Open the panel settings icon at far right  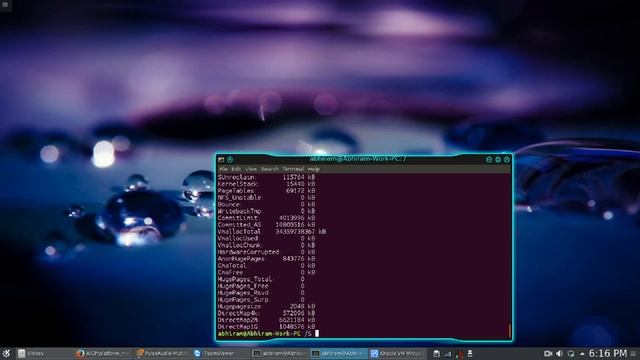coord(634,353)
